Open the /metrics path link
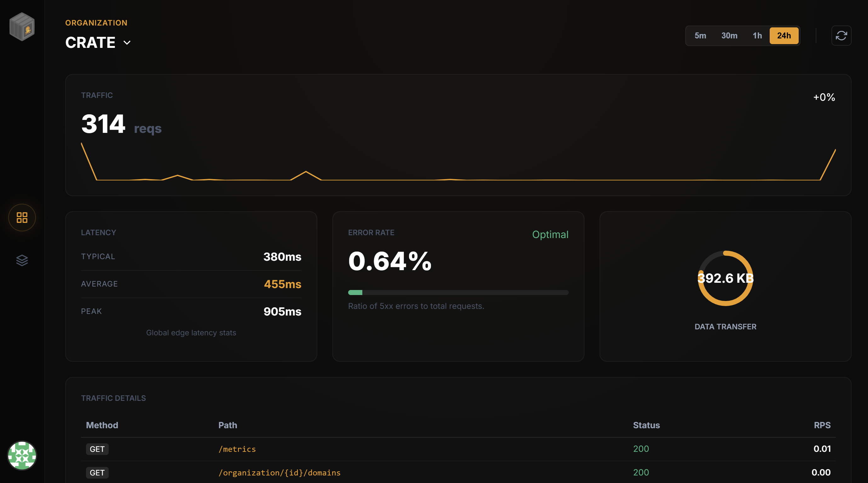Screen dimensions: 868x483 [x=237, y=449]
